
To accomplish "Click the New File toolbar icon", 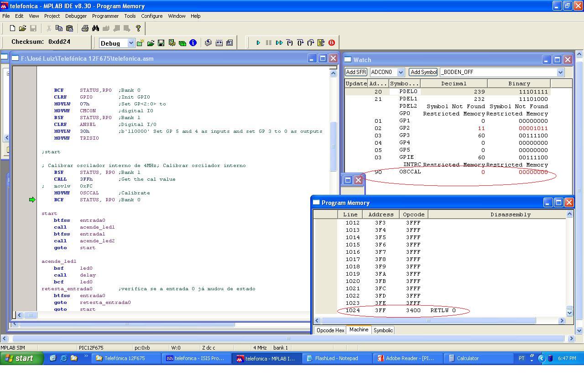I will pyautogui.click(x=12, y=28).
